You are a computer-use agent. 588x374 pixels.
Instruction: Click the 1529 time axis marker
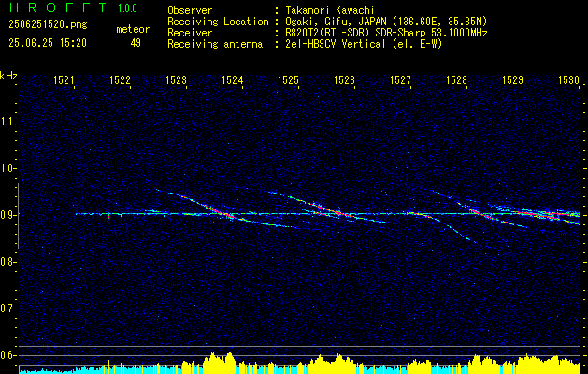point(512,79)
